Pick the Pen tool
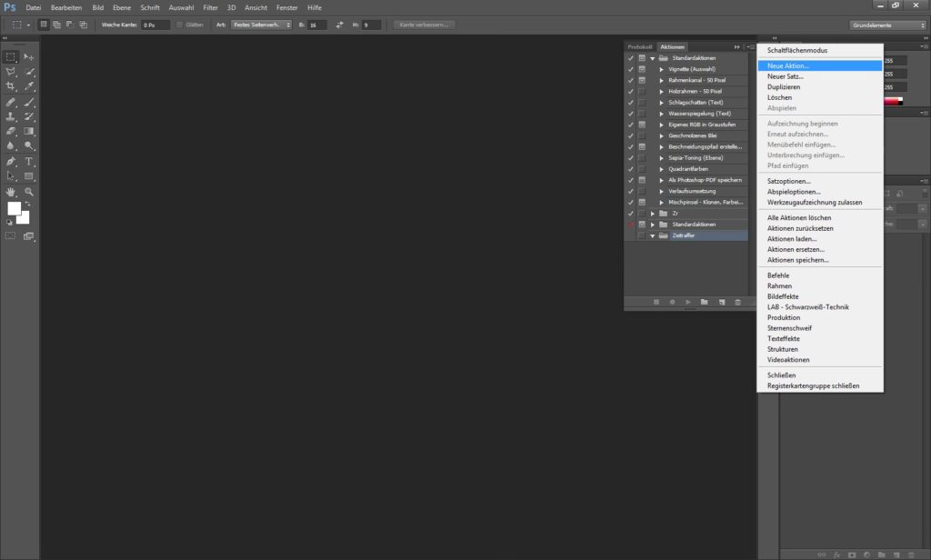 coord(11,161)
